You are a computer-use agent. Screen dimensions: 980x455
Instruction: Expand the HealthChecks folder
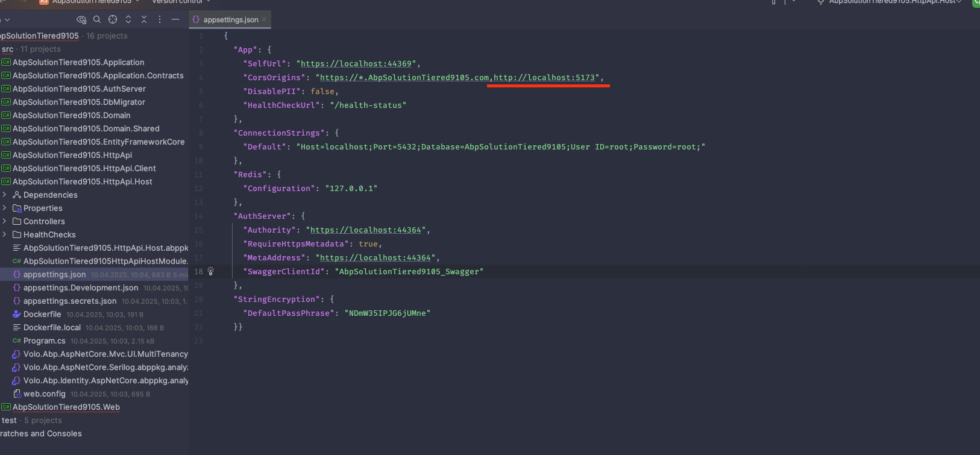pos(5,234)
